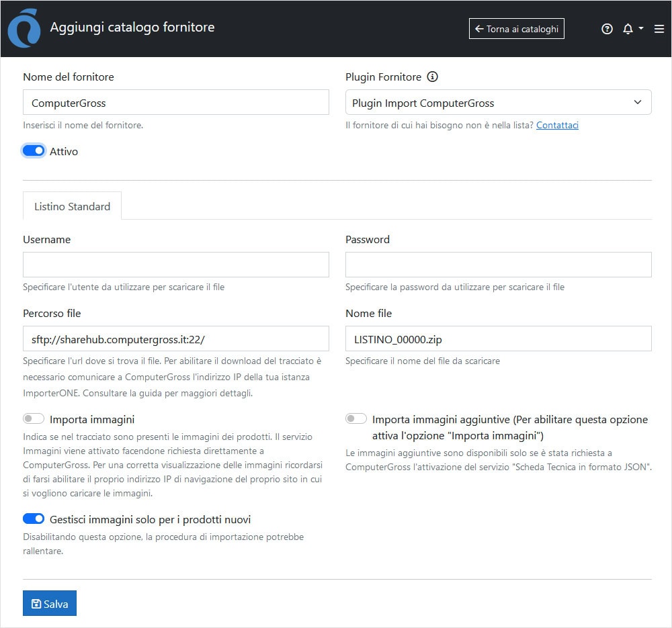672x628 pixels.
Task: Open the hamburger menu icon
Action: click(659, 29)
